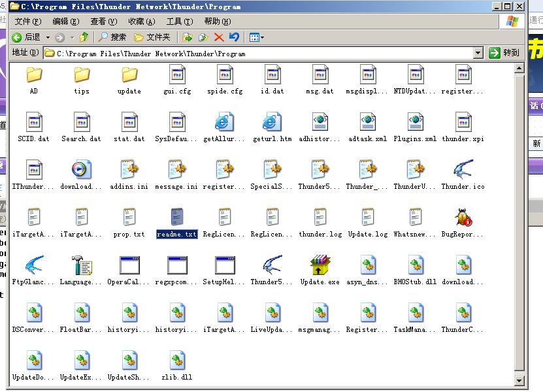Select the Update.exe archive icon

click(320, 265)
